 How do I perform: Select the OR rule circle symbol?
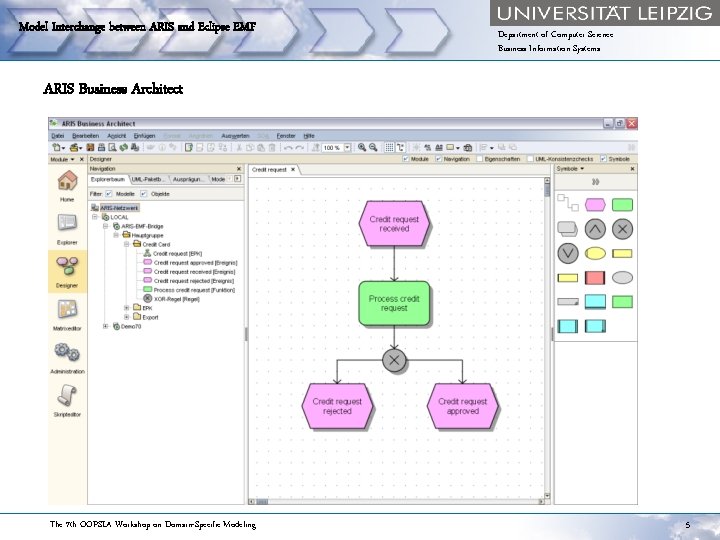568,253
